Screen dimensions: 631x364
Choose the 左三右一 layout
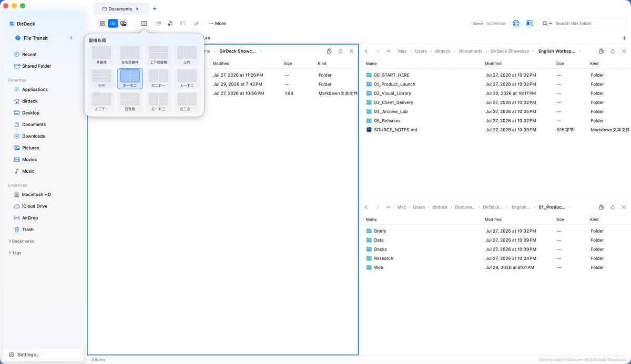(187, 101)
